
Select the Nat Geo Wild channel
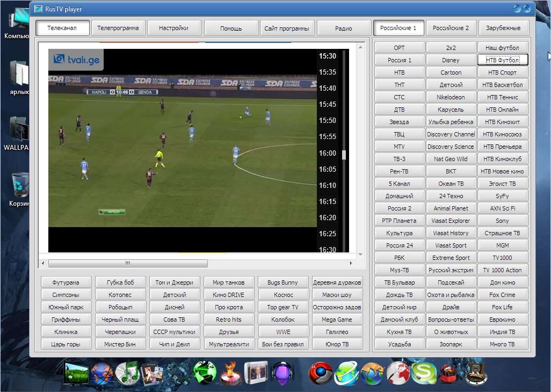451,159
